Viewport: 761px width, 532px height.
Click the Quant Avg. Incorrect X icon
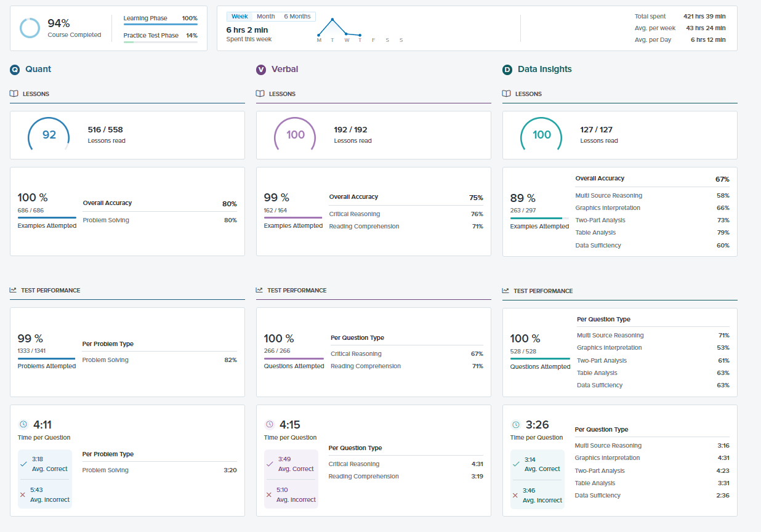23,494
